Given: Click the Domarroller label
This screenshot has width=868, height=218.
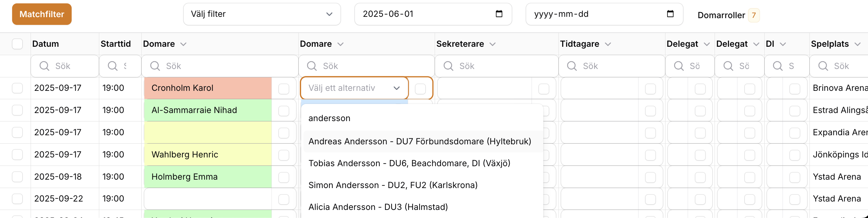Looking at the screenshot, I should (721, 15).
